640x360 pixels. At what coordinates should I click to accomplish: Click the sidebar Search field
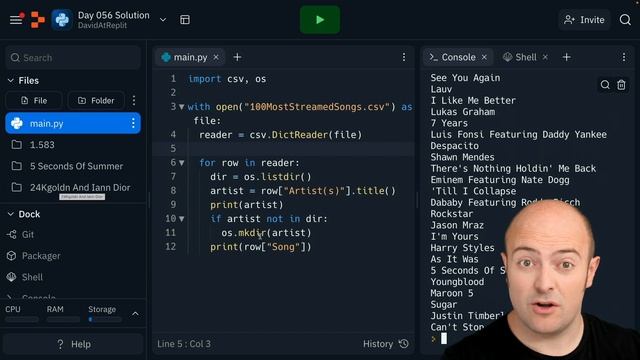pos(73,58)
